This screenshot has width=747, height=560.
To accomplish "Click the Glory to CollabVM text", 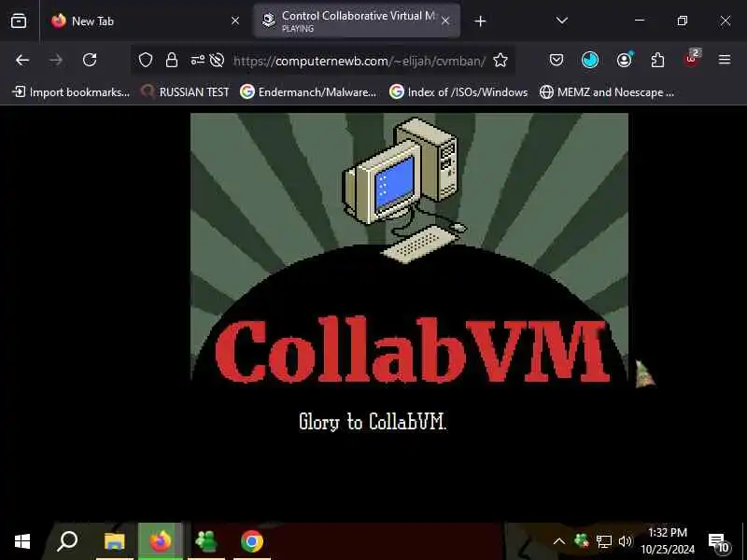I will (x=372, y=422).
